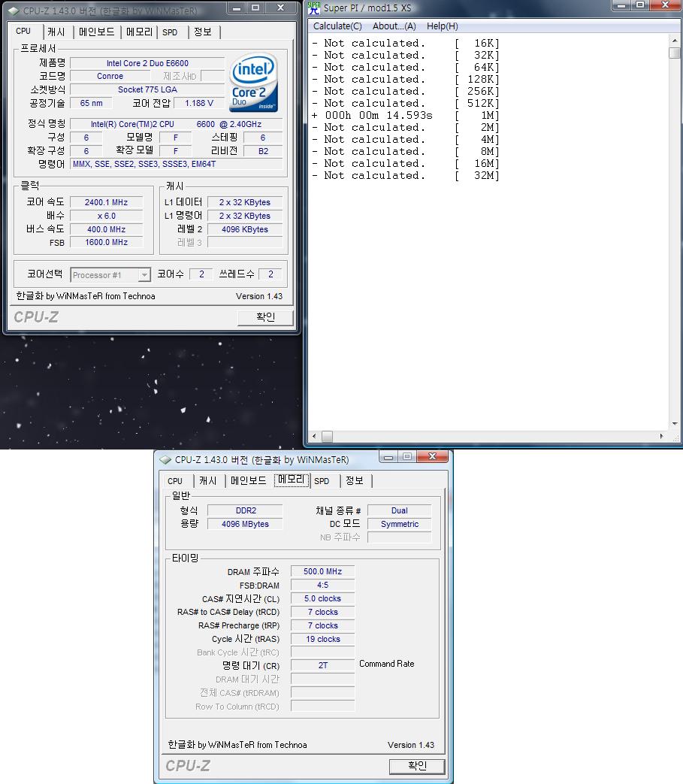Open the 정보 tab in top CPU-Z window
Screen dimensions: 683x784
point(203,32)
